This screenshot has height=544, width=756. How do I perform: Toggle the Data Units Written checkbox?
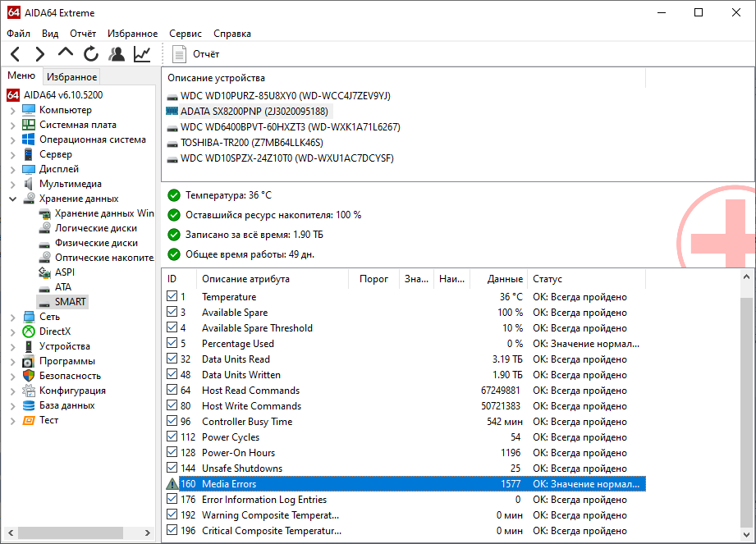tap(172, 374)
